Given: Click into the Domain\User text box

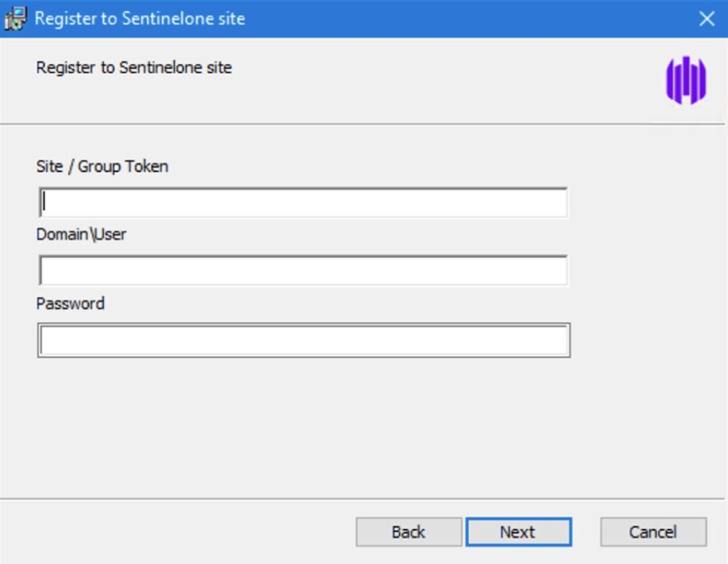Looking at the screenshot, I should click(x=304, y=271).
